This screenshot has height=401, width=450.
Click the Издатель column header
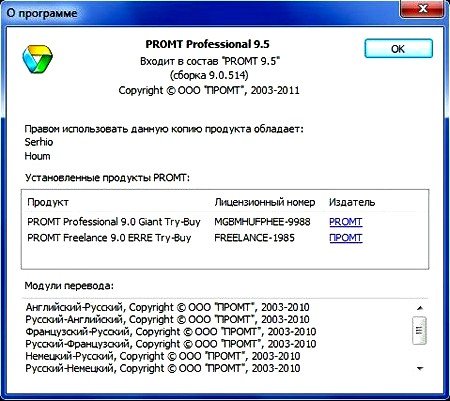(x=352, y=202)
